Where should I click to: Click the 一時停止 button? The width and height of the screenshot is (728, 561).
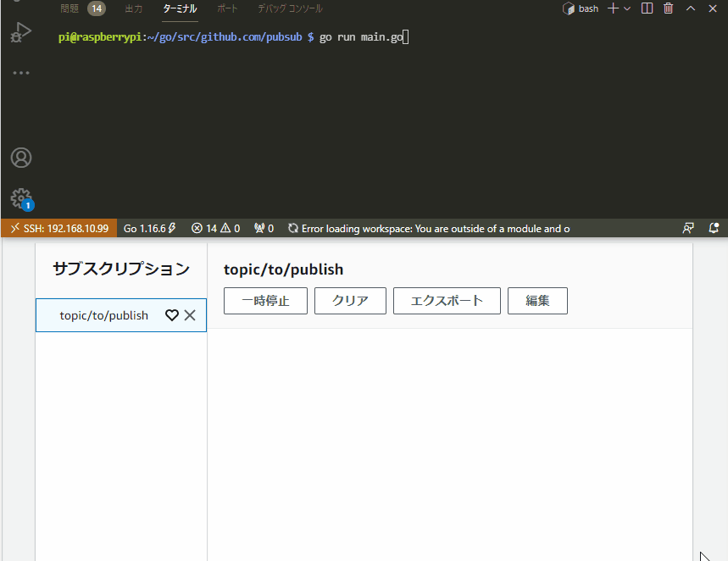pos(265,301)
